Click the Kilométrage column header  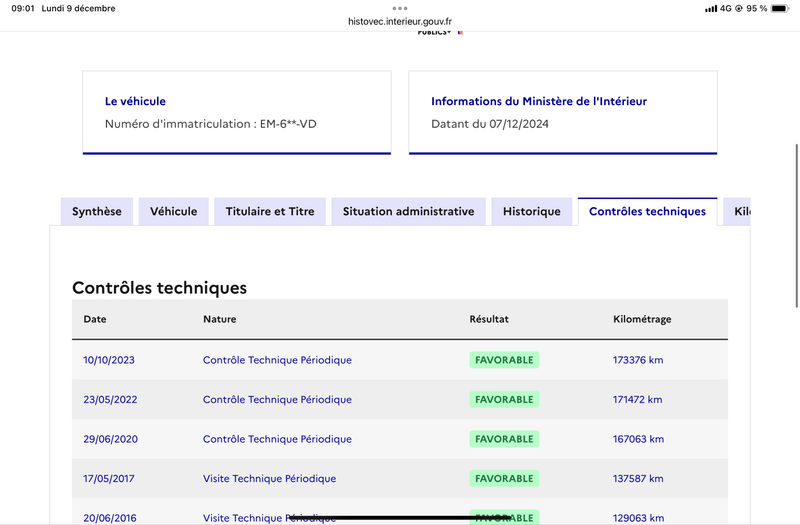pyautogui.click(x=642, y=319)
